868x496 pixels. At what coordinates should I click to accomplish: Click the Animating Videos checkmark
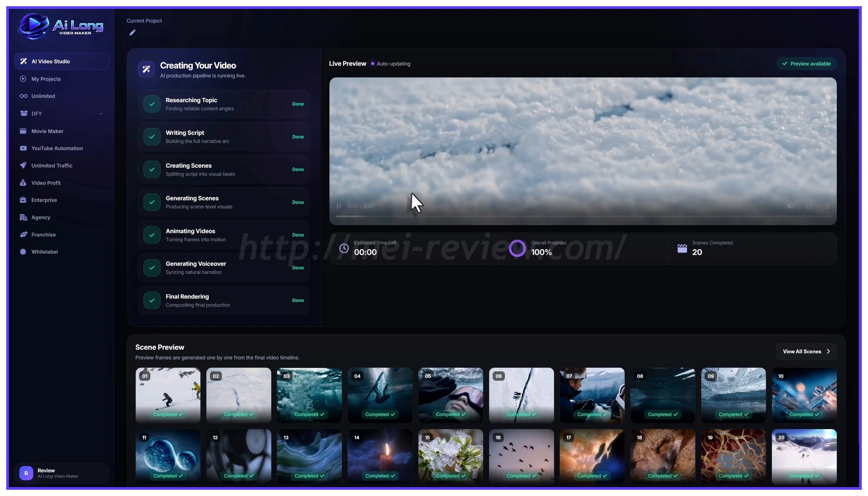coord(152,235)
